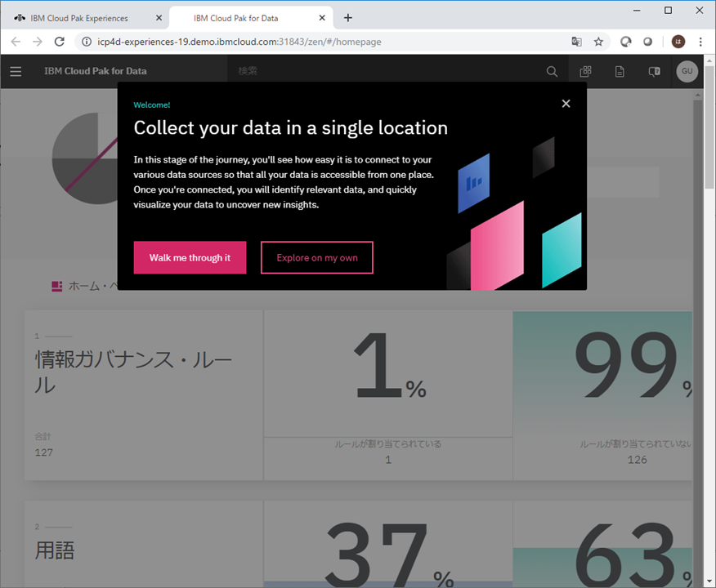This screenshot has width=716, height=588.
Task: Open the GU user avatar menu
Action: click(x=687, y=72)
